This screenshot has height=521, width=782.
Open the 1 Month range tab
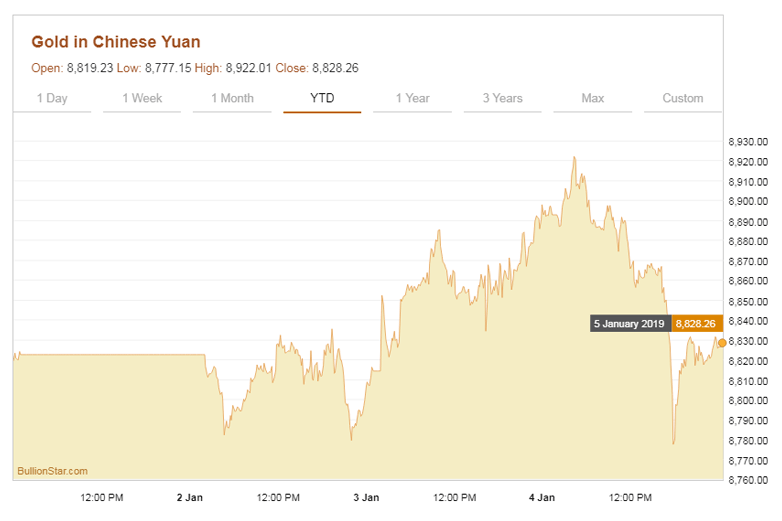coord(232,98)
